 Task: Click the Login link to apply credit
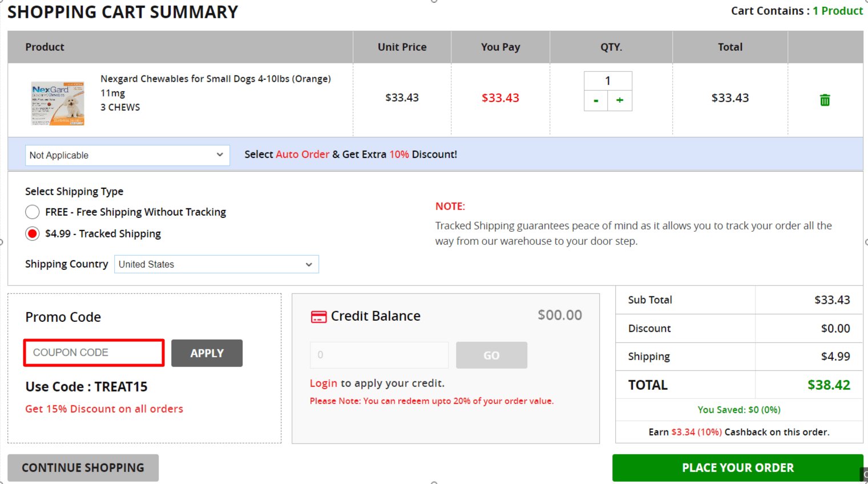(x=324, y=383)
